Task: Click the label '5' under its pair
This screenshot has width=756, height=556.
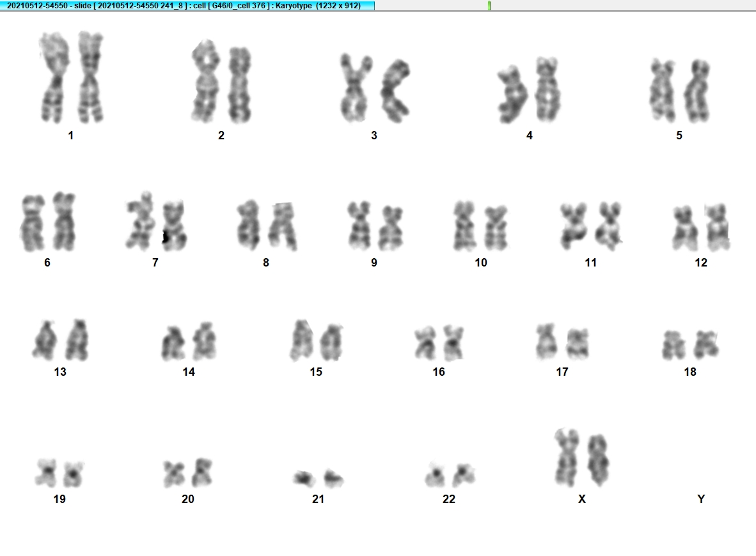Action: (679, 135)
